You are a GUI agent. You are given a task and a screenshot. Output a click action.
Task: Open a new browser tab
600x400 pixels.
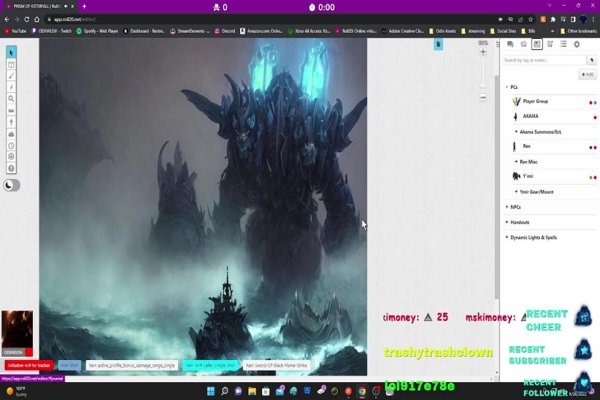[x=84, y=7]
